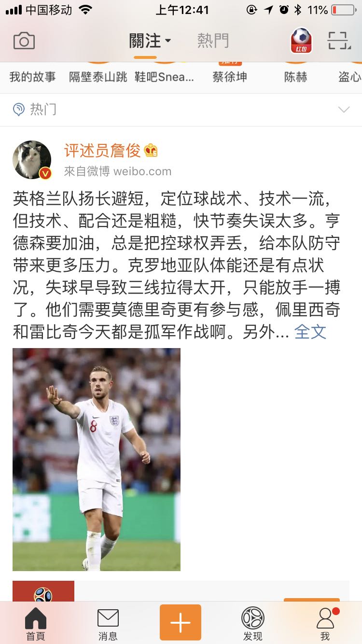
Task: Open the footballer photo in post
Action: 97,460
